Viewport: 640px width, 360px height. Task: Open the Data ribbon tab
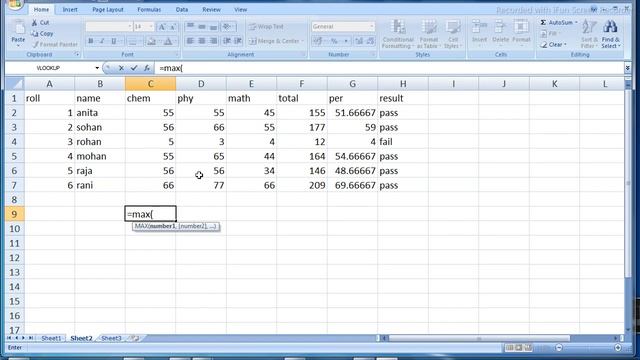[182, 9]
